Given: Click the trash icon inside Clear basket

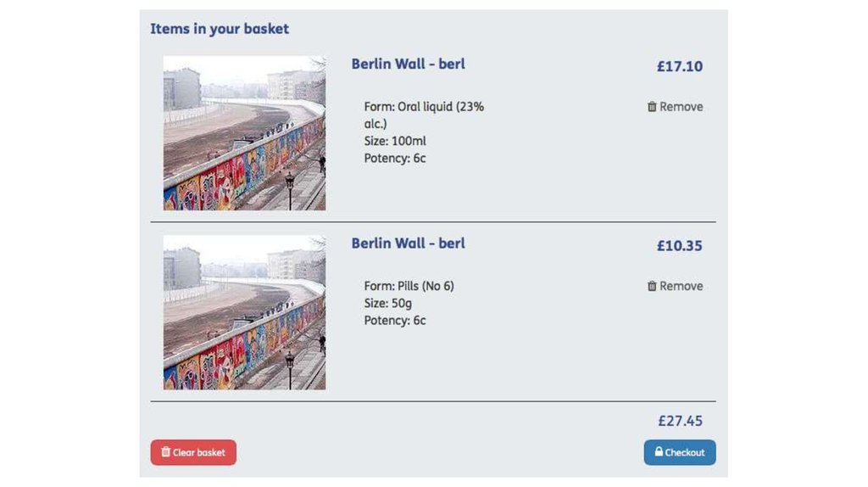Looking at the screenshot, I should tap(165, 452).
